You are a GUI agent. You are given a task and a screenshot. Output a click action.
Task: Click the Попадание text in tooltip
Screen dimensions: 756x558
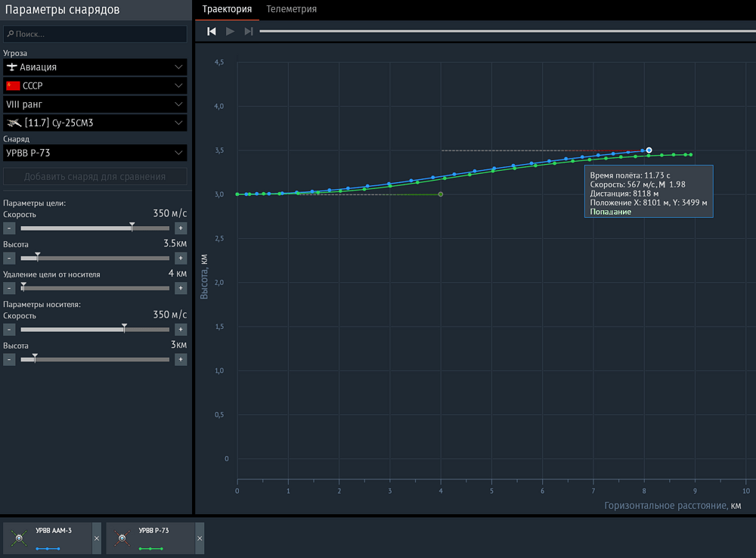[x=610, y=212]
